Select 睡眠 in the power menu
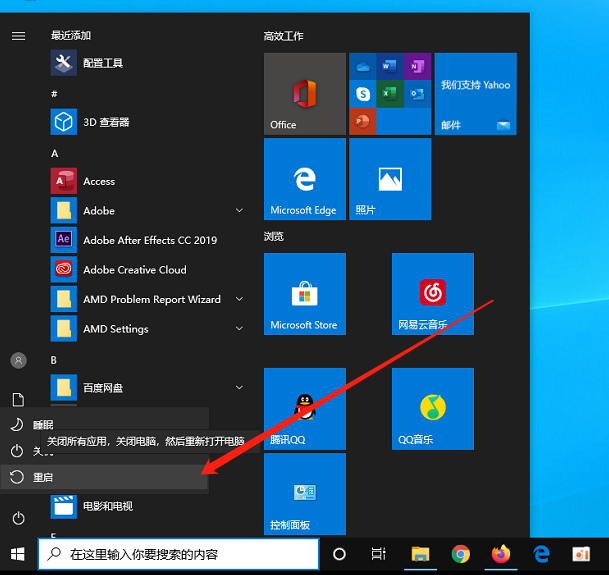609x575 pixels. pyautogui.click(x=43, y=425)
